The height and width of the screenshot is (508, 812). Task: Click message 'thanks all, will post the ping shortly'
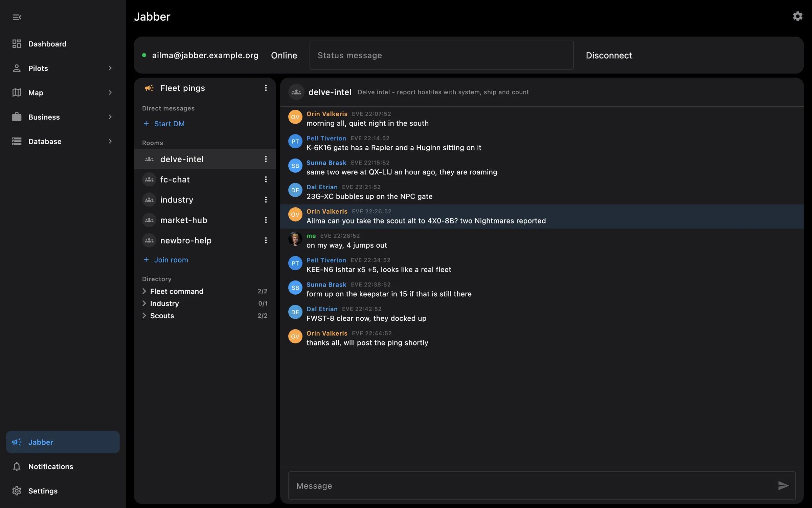click(x=367, y=343)
